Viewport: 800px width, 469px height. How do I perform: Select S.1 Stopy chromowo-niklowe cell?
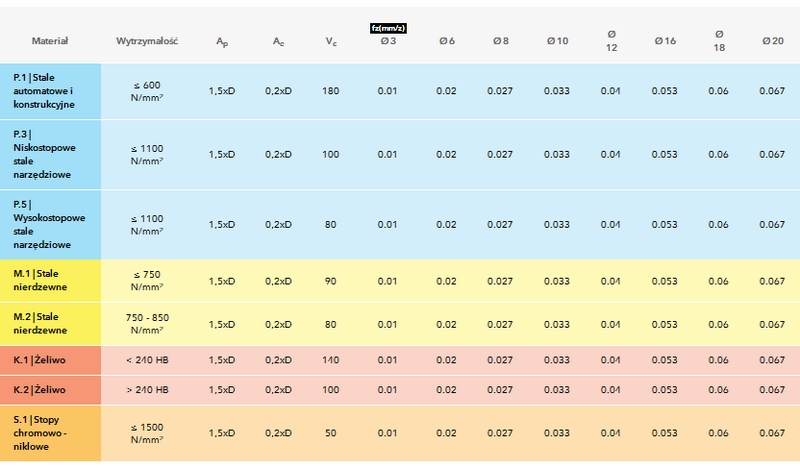[50, 432]
